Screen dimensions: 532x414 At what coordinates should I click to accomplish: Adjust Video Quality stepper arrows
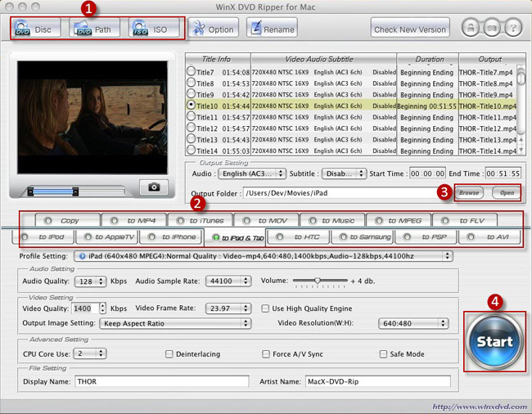coord(103,308)
